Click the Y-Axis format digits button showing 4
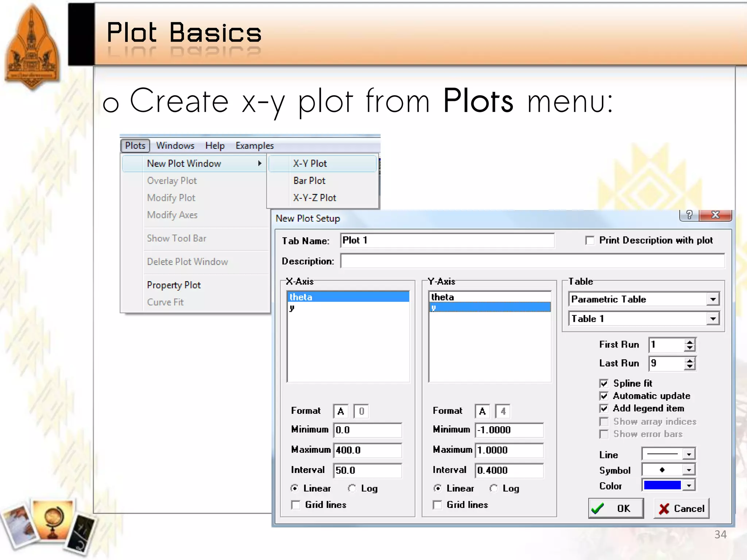The image size is (747, 560). [x=503, y=411]
